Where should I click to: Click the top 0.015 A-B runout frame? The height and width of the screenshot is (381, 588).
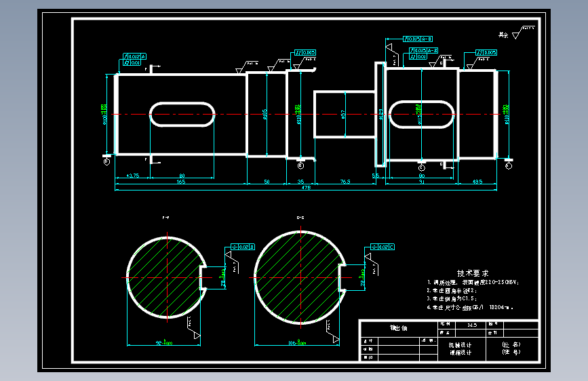pos(418,39)
